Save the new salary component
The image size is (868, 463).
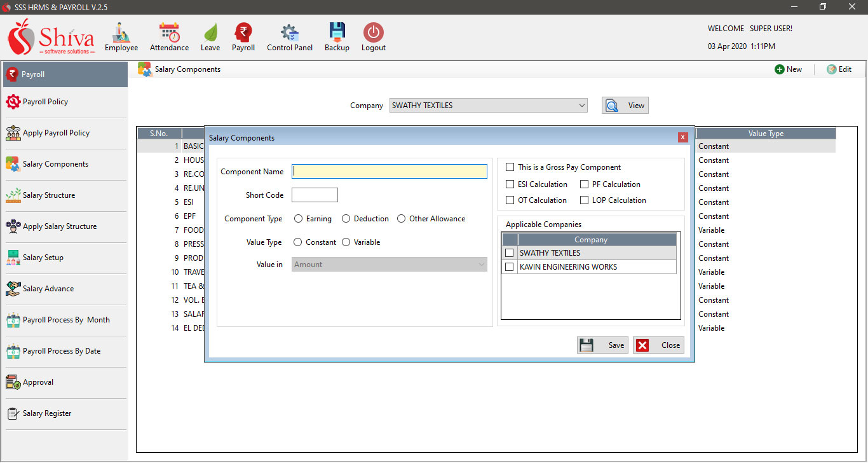(x=602, y=345)
